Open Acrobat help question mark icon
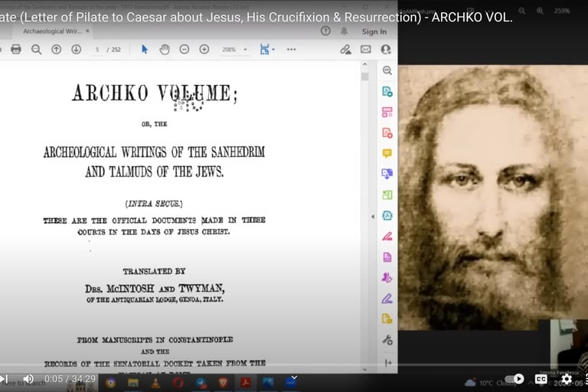 [325, 31]
